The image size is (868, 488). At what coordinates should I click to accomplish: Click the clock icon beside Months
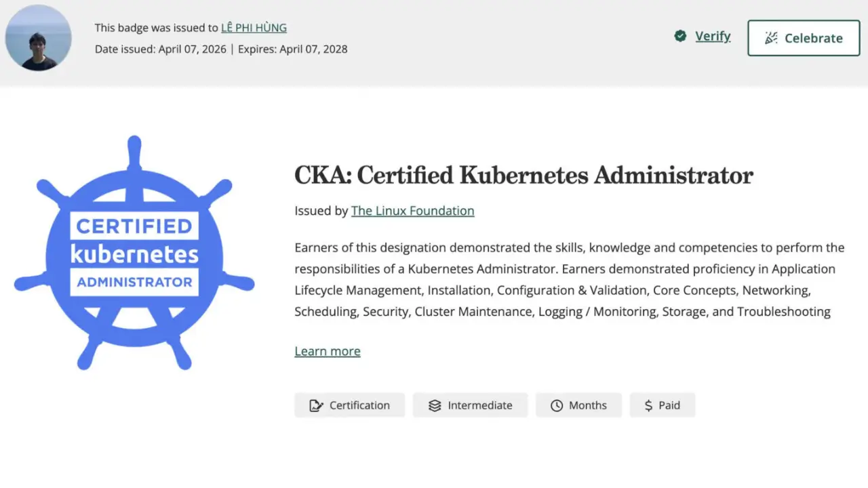click(x=557, y=405)
